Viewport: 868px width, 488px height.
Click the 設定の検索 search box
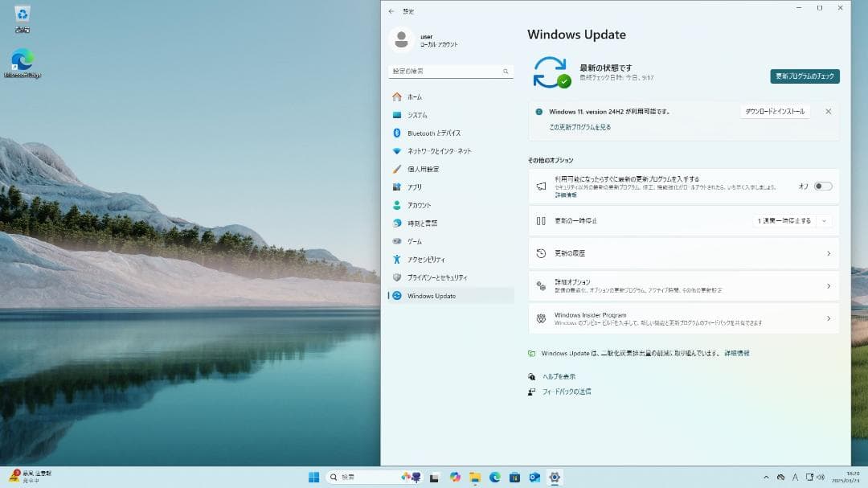[x=450, y=71]
